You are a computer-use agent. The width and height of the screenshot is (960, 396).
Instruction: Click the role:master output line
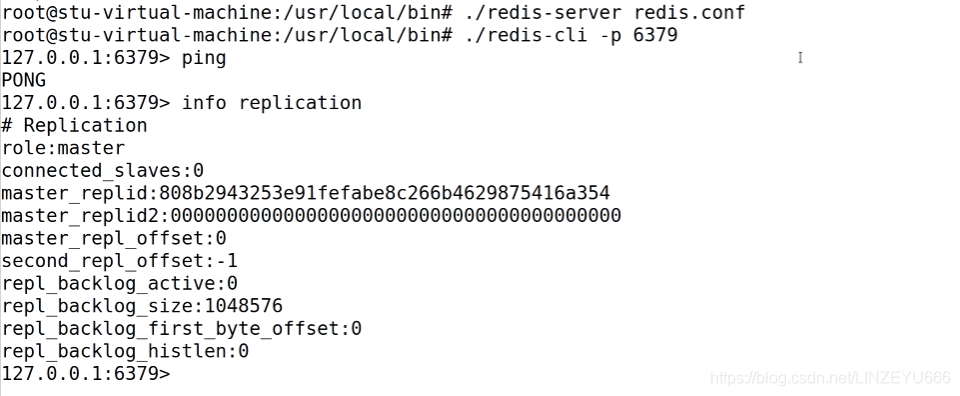click(x=63, y=148)
